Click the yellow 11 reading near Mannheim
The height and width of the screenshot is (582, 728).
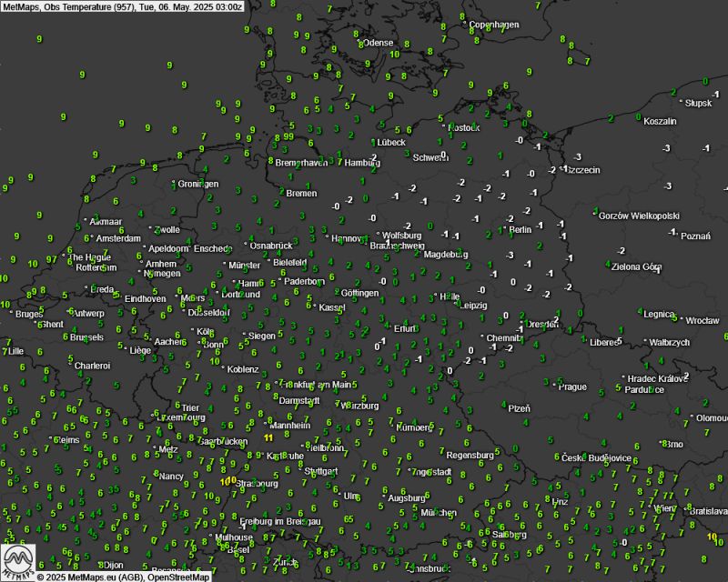[x=268, y=437]
